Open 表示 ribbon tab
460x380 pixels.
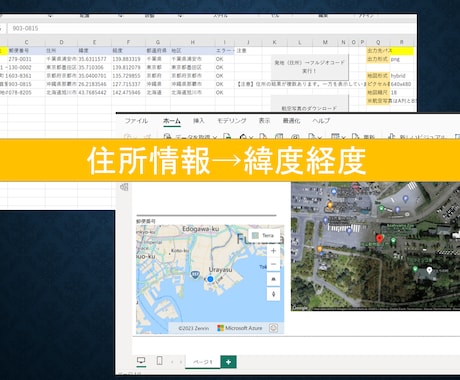click(x=264, y=121)
